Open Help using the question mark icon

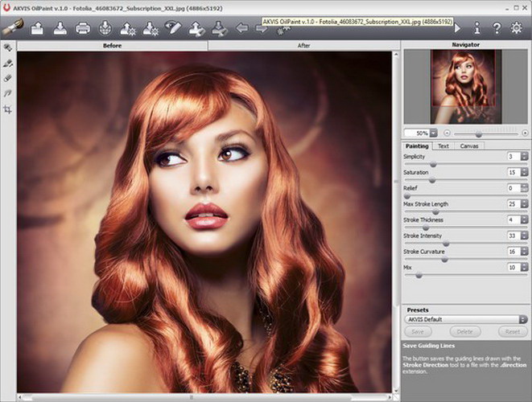(x=497, y=29)
